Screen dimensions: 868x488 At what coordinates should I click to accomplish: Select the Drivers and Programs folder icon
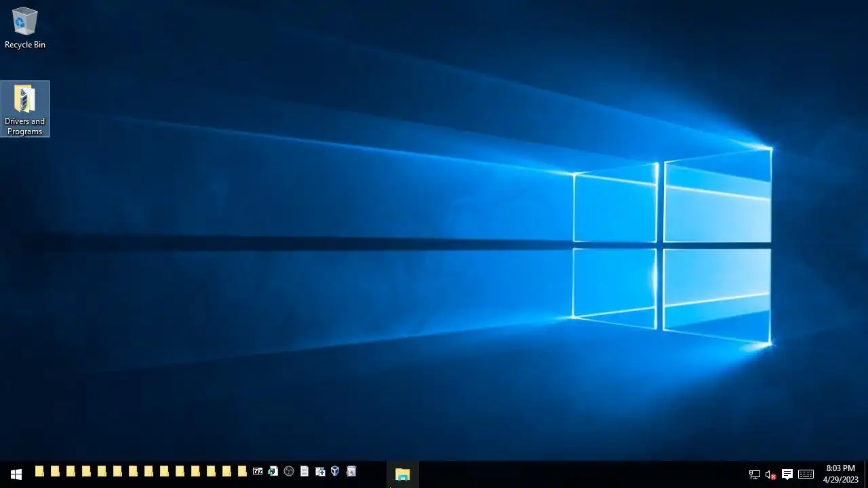click(25, 109)
